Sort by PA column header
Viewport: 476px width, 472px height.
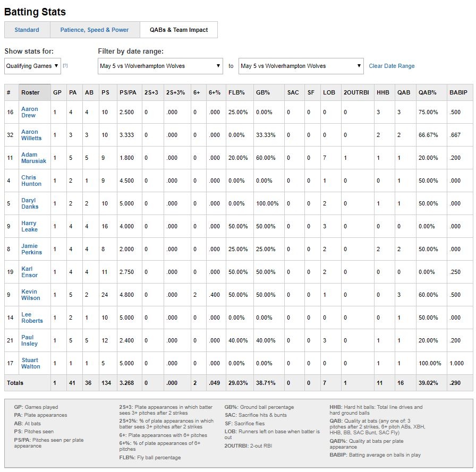point(74,92)
